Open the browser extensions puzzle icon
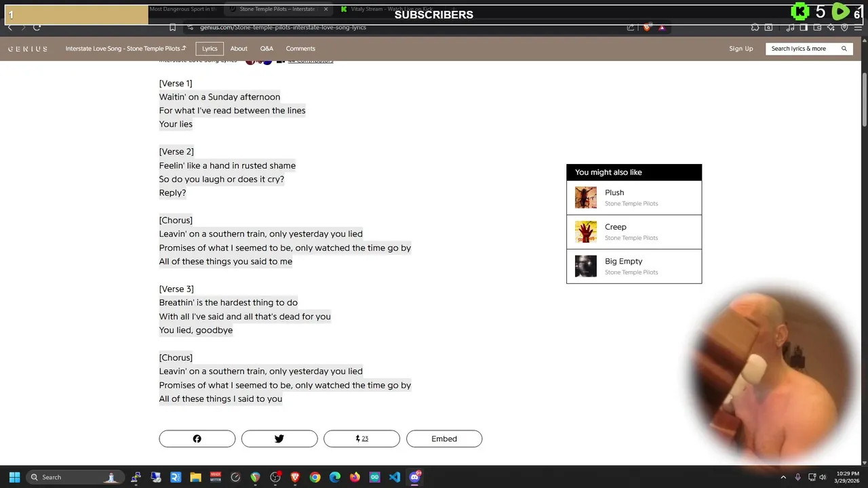The height and width of the screenshot is (488, 868). pyautogui.click(x=755, y=27)
